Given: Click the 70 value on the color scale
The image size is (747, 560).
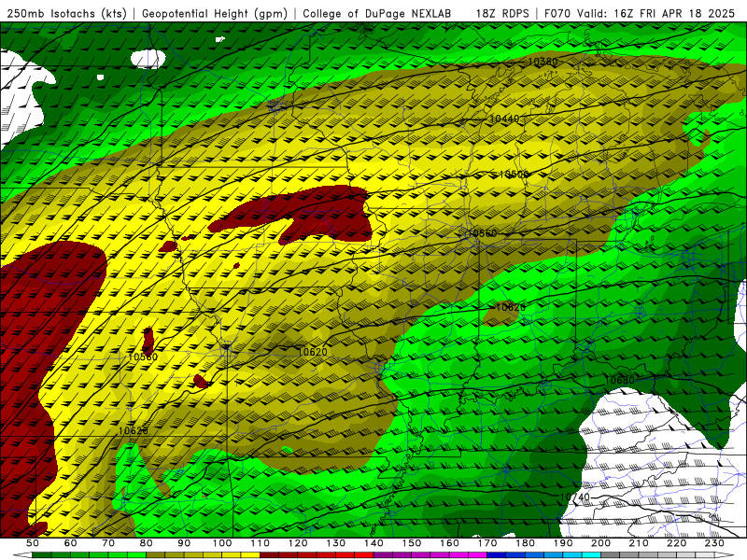Looking at the screenshot, I should click(x=108, y=543).
